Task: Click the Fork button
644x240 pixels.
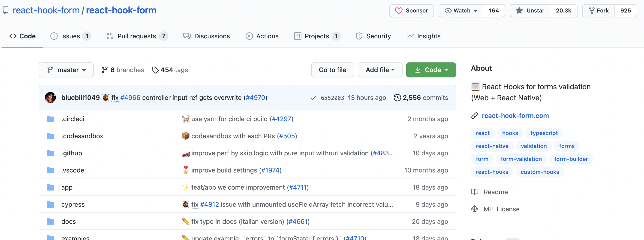Action: pyautogui.click(x=599, y=11)
